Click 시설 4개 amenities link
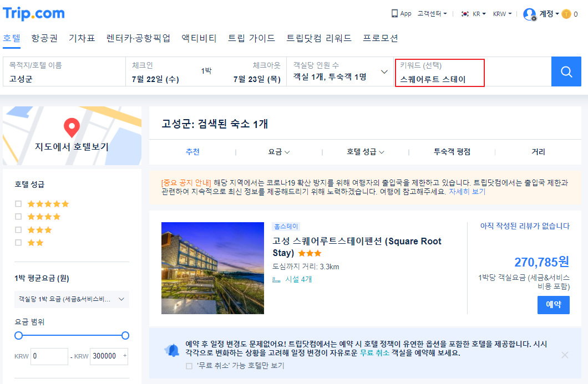588x384 pixels. tap(298, 279)
